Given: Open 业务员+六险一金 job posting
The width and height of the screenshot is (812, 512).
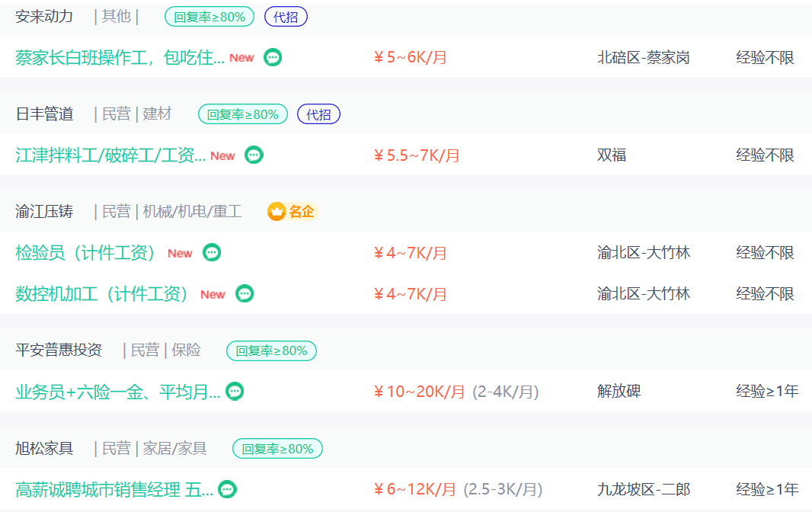Looking at the screenshot, I should click(x=117, y=392).
